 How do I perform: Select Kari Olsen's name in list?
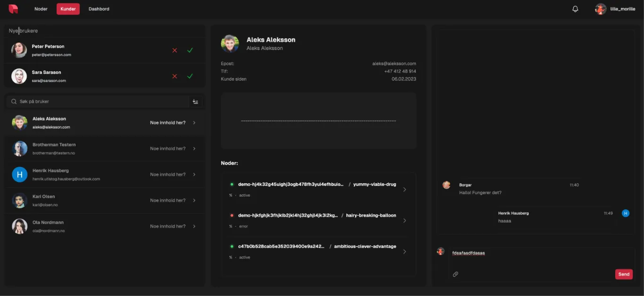point(44,197)
